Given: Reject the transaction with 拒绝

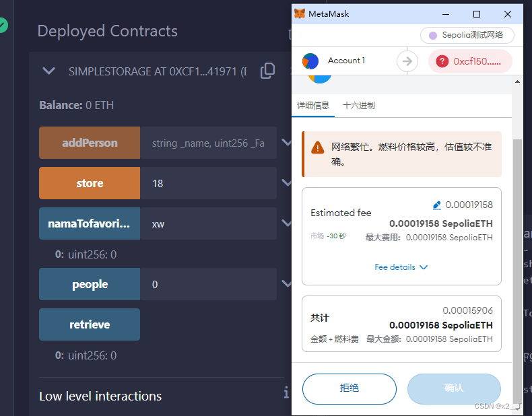Looking at the screenshot, I should pyautogui.click(x=350, y=388).
